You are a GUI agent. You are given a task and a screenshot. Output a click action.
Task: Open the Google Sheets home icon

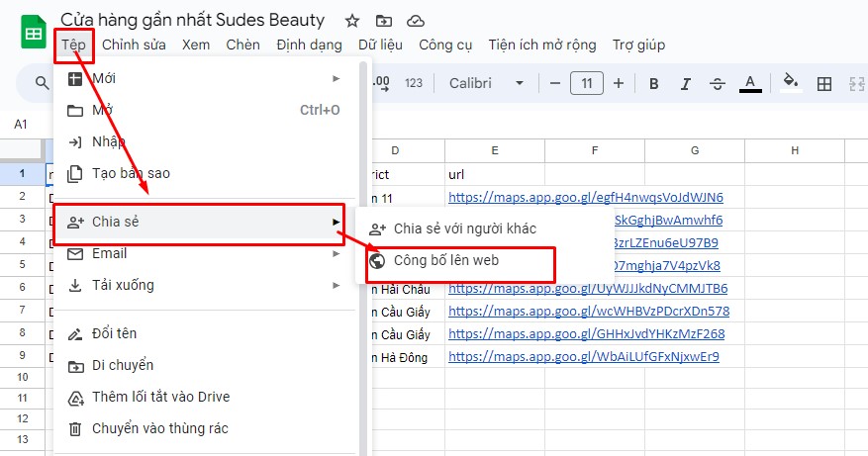[34, 33]
